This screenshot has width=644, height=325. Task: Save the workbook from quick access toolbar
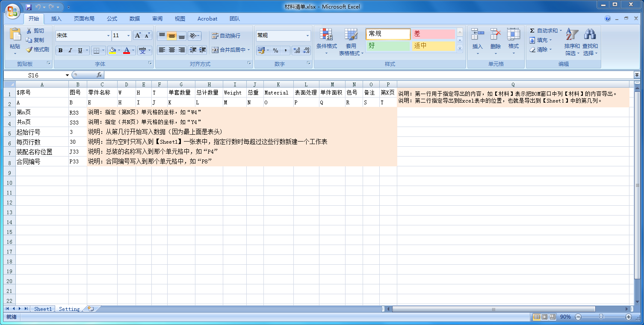coord(29,7)
